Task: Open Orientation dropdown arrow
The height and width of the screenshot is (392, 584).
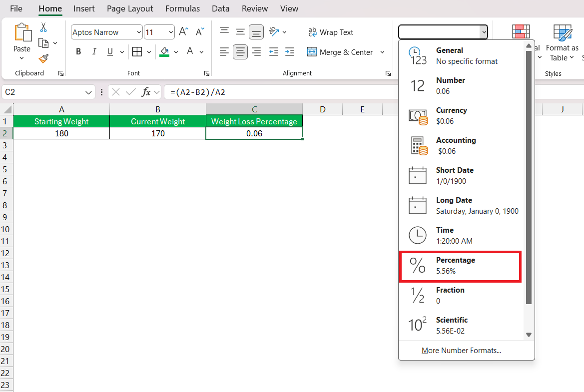Action: [x=285, y=32]
